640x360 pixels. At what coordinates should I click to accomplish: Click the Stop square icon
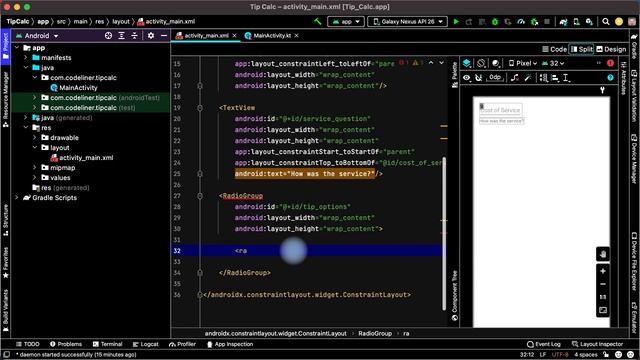(x=547, y=22)
